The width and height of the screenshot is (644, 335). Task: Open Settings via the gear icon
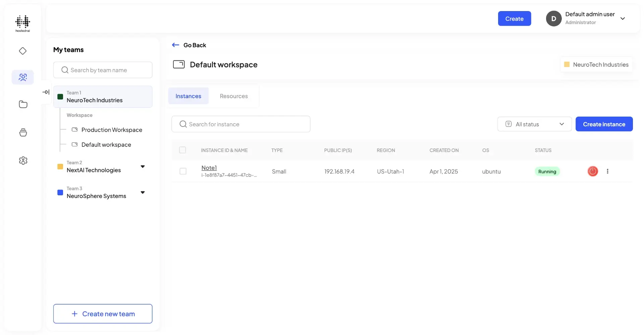pyautogui.click(x=22, y=160)
